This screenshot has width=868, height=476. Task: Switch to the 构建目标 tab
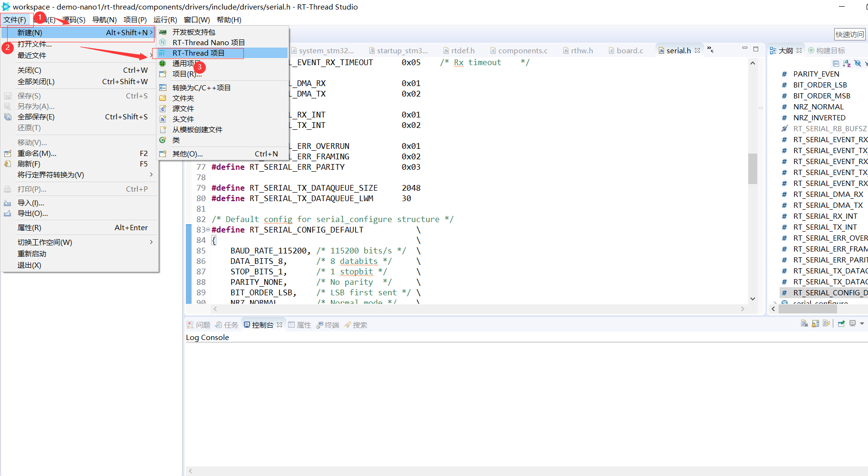tap(827, 50)
